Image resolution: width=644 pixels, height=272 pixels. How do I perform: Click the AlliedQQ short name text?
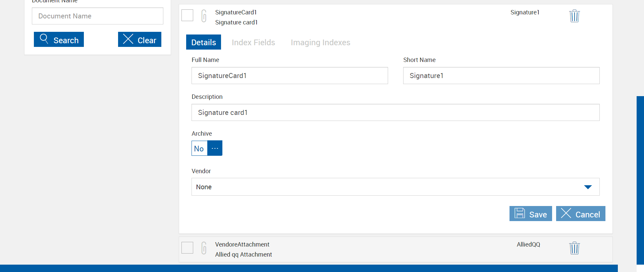click(528, 245)
